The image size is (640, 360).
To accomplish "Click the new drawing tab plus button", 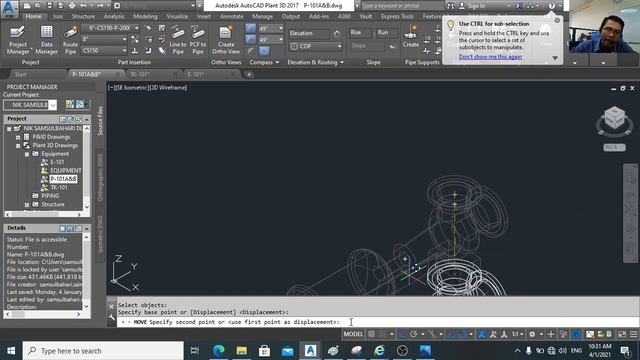I will [249, 74].
